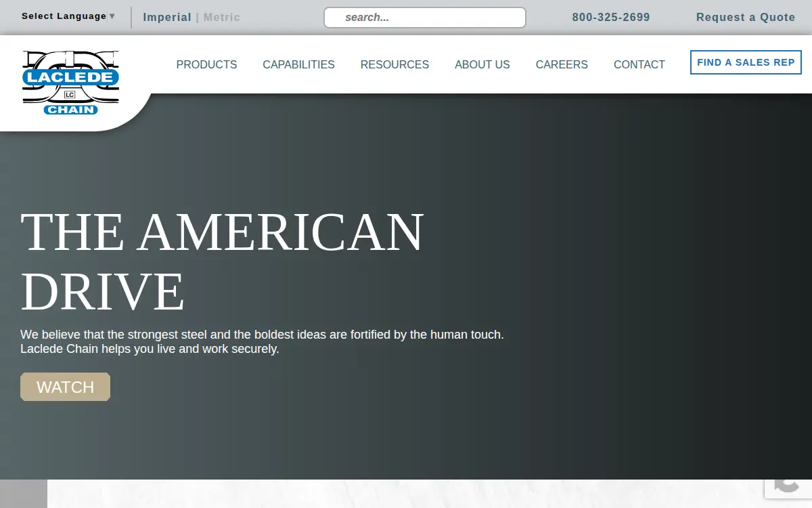Click the 'We believe that the strongest steel' paragraph
Image resolution: width=812 pixels, height=508 pixels.
click(262, 342)
